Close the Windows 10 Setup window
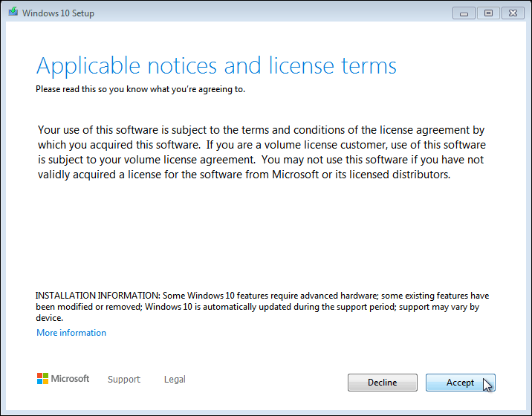The image size is (532, 416). tap(513, 13)
